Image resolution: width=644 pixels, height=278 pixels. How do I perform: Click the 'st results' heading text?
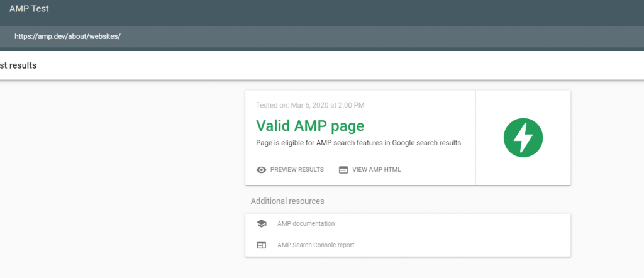[18, 65]
